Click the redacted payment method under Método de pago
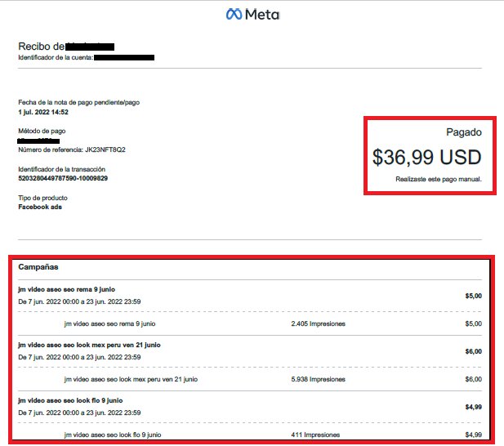This screenshot has width=504, height=446. pos(38,140)
